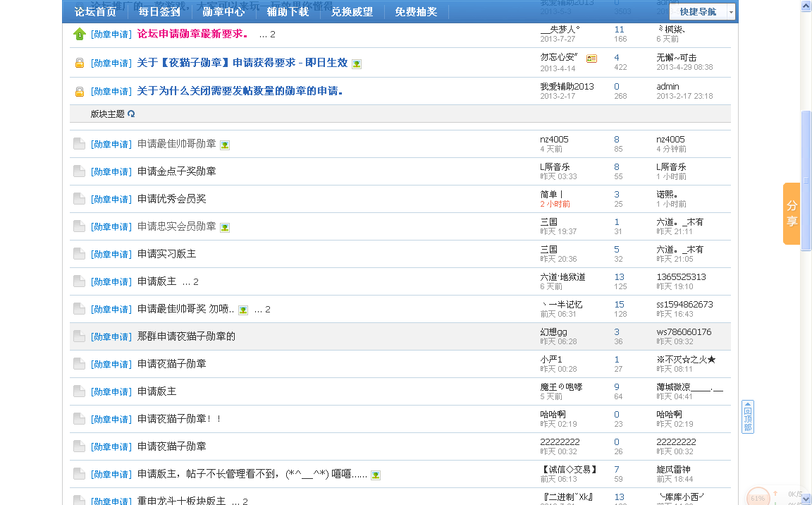Click the image attachment icon after 申请最佳帅哥勋章
812x505 pixels.
(x=225, y=145)
